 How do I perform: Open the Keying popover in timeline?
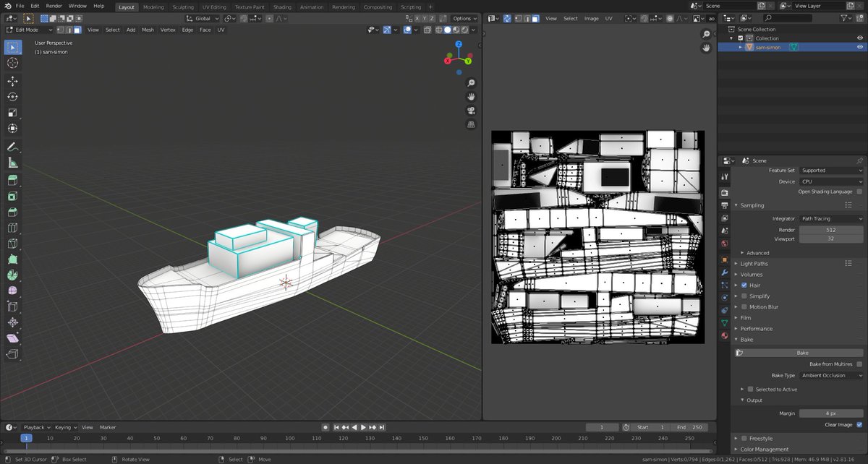point(65,427)
